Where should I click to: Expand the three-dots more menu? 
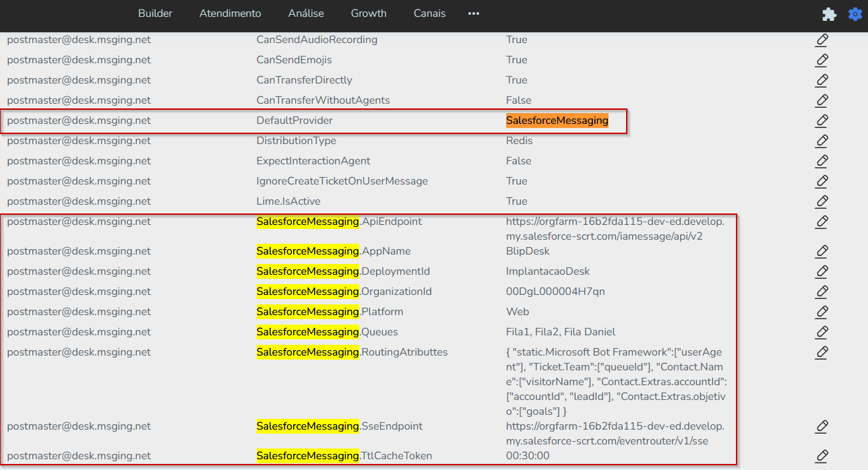pos(474,13)
